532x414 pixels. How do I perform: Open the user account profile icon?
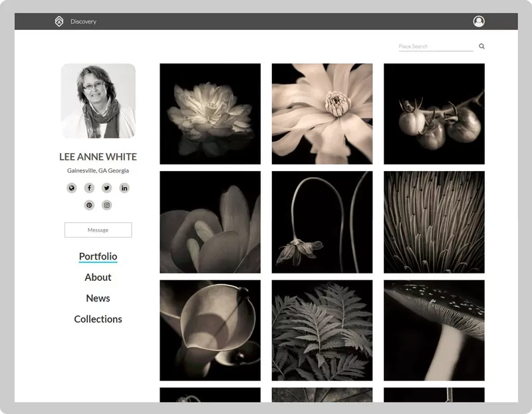tap(479, 21)
